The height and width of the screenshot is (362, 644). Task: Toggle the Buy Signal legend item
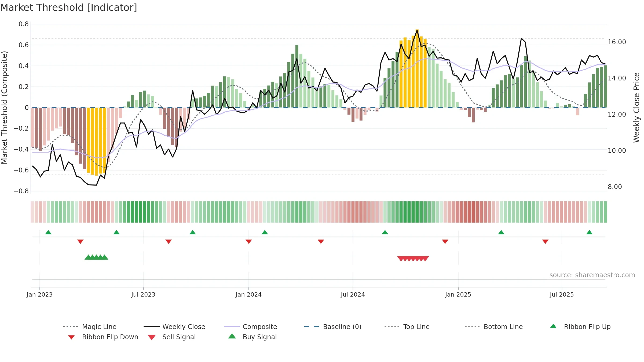tap(252, 337)
